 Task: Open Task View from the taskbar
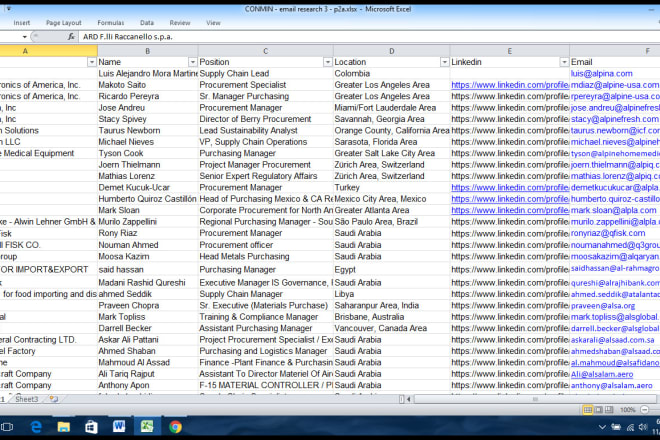[x=6, y=427]
